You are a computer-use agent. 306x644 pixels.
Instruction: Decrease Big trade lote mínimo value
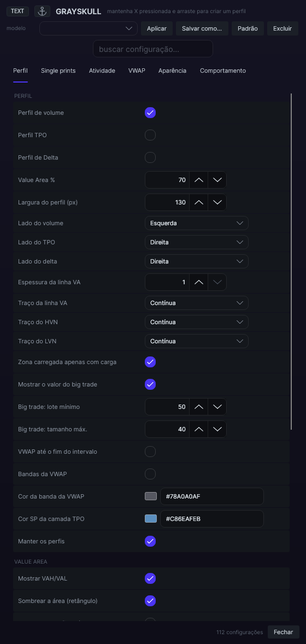click(x=217, y=407)
